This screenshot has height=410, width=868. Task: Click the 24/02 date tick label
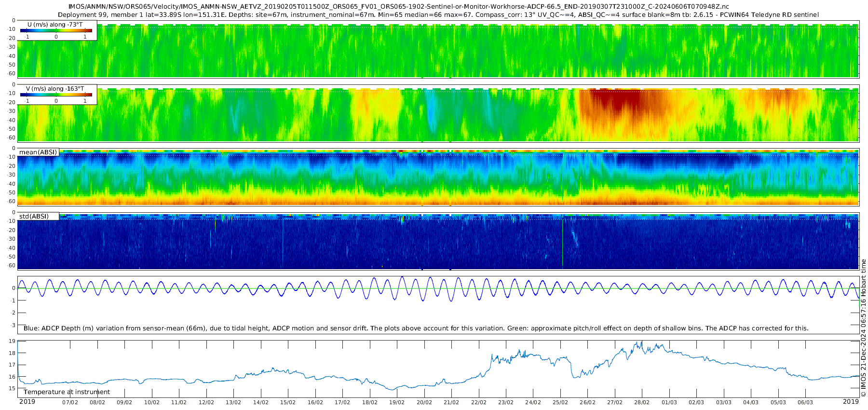pos(533,402)
